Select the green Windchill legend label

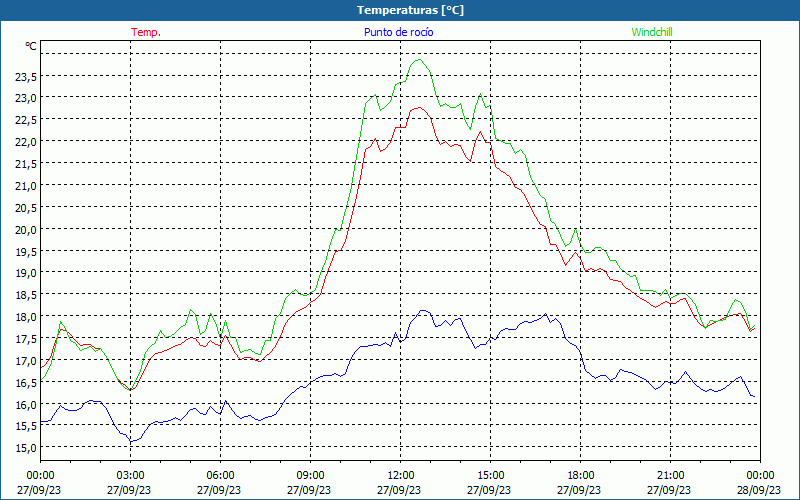pyautogui.click(x=652, y=32)
